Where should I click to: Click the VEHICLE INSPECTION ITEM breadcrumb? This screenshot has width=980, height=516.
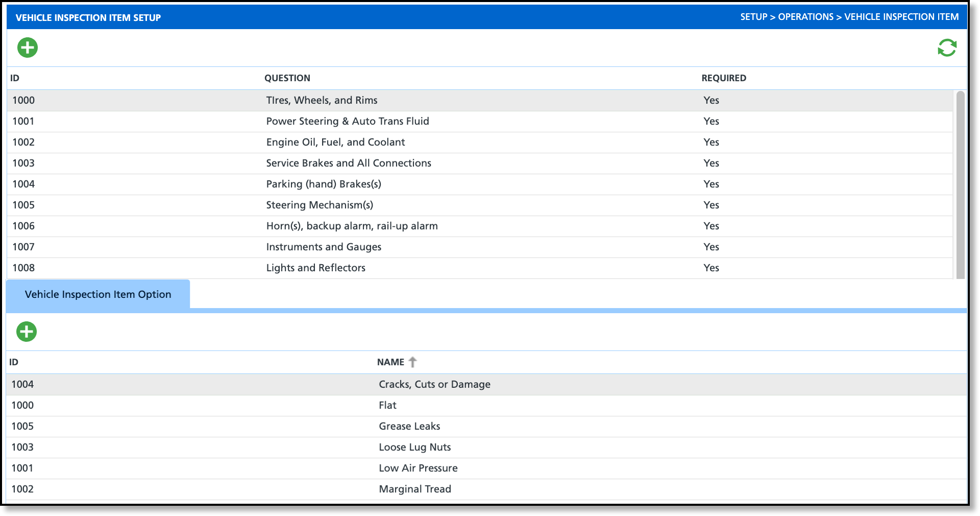coord(901,17)
